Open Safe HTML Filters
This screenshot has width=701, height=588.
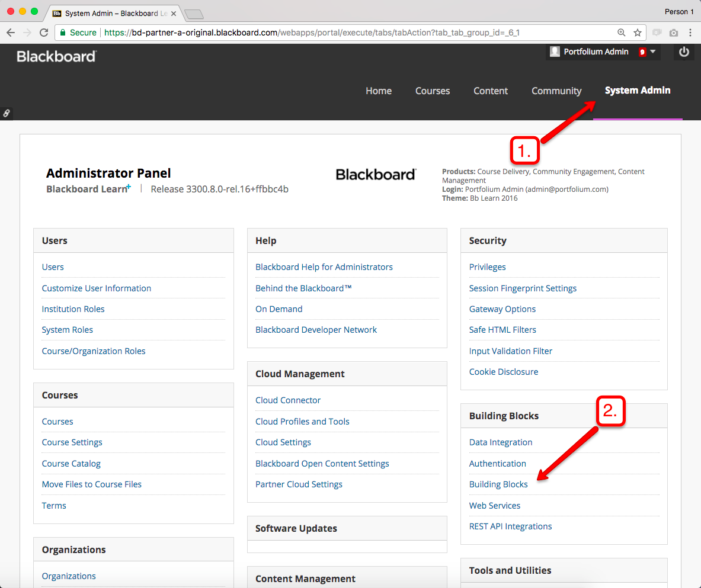pos(502,330)
